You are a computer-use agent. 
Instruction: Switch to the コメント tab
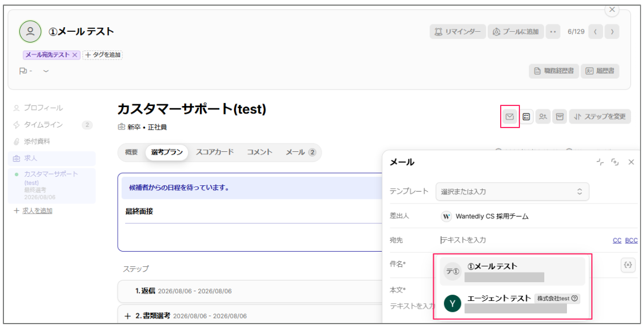(x=259, y=152)
